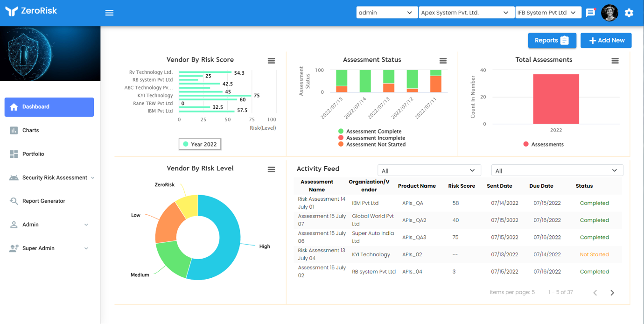Toggle the hamburger sidebar menu
The height and width of the screenshot is (324, 644).
(109, 13)
